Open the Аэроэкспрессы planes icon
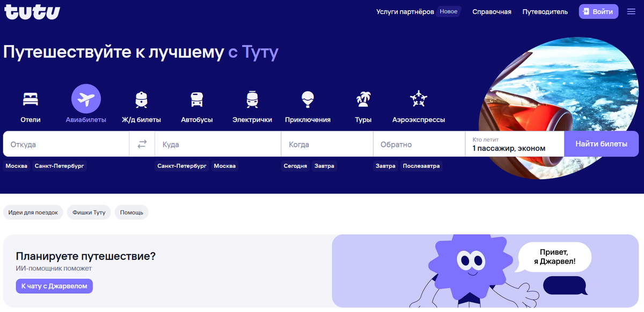Screen dimensions: 644x312 coord(418,99)
